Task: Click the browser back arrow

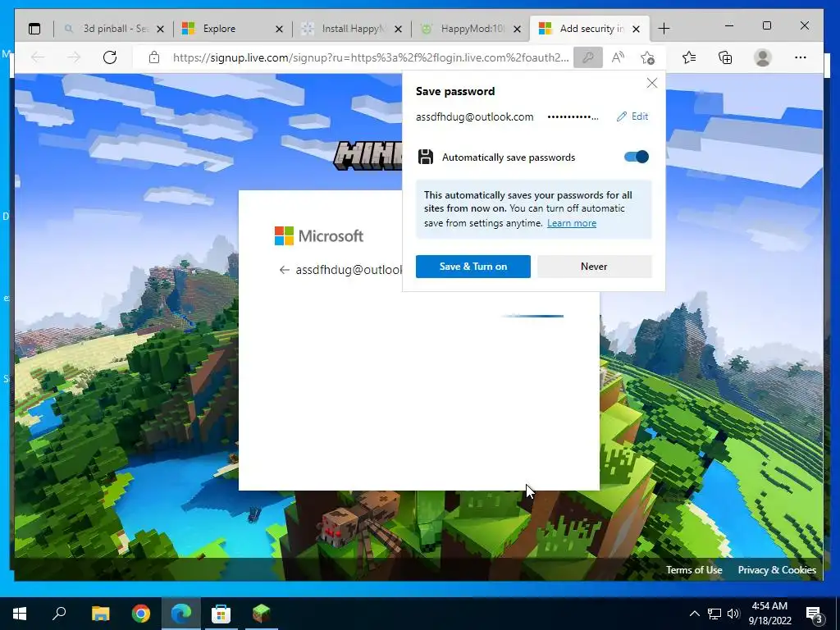Action: pyautogui.click(x=38, y=57)
